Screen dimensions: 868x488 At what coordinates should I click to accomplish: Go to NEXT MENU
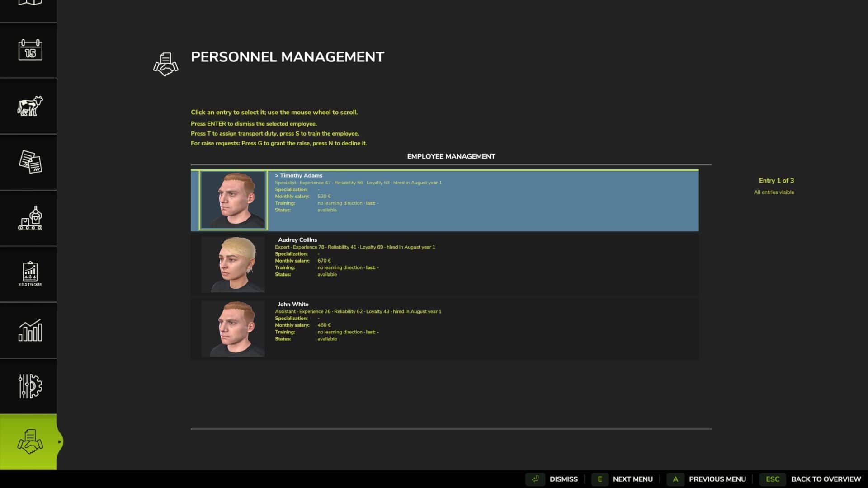[x=632, y=479]
